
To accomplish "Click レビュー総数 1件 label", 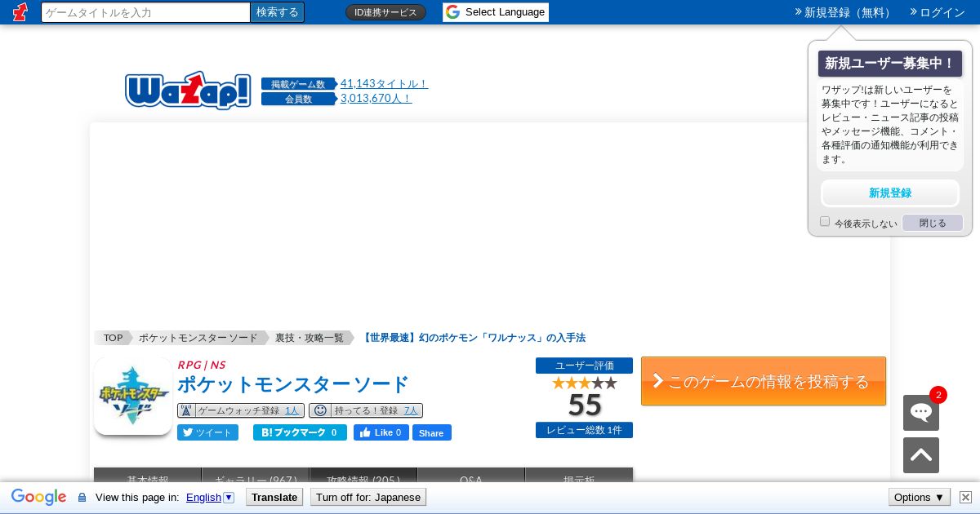I will coord(584,430).
